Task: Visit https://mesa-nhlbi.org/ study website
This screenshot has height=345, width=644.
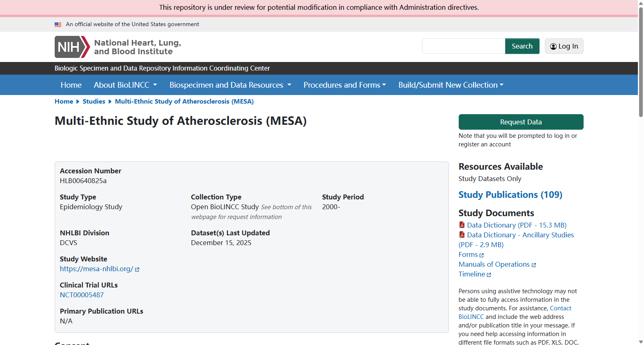Action: point(97,269)
